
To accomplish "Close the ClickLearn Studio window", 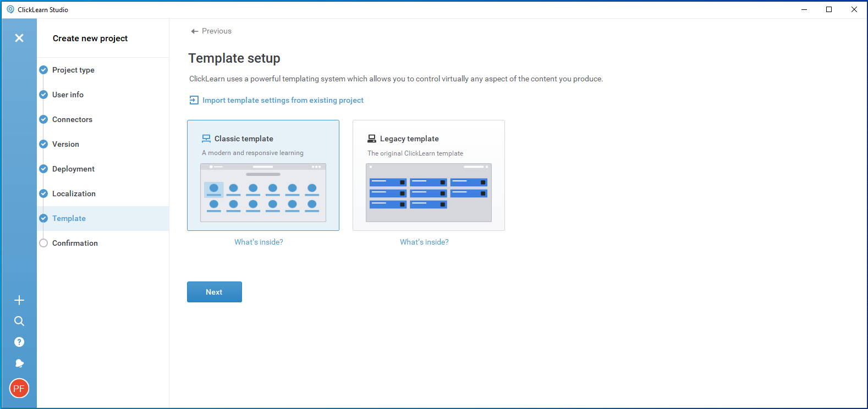I will [854, 9].
